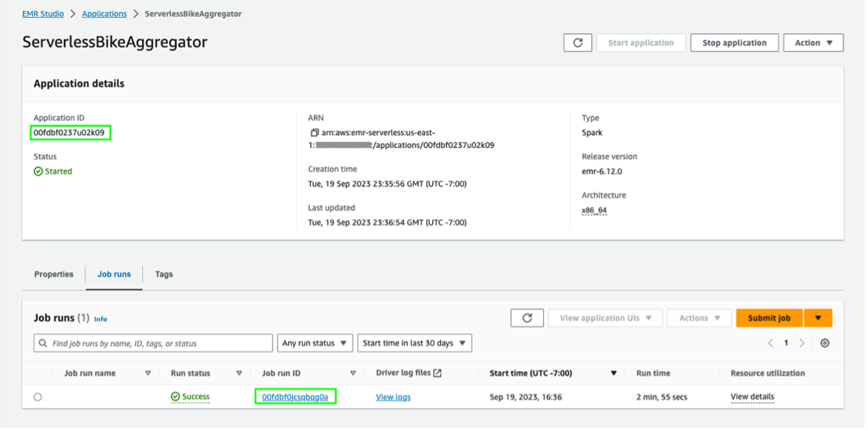
Task: Open the Any run status filter
Action: pyautogui.click(x=315, y=343)
